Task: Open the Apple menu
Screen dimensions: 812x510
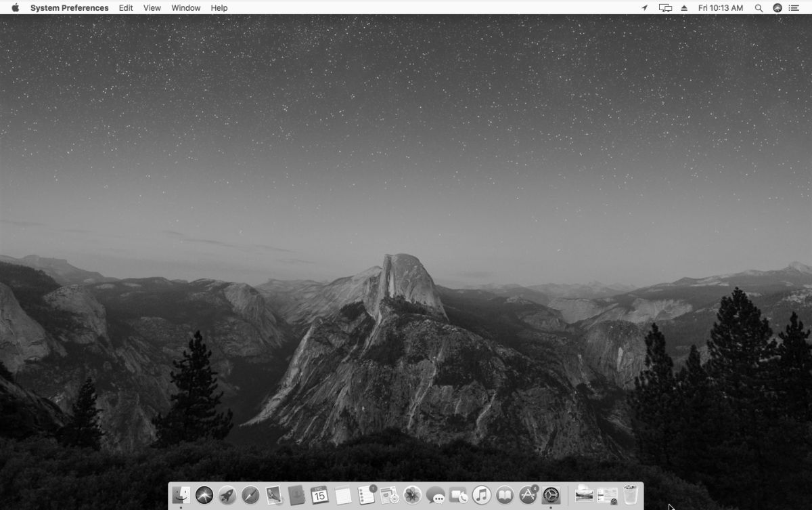Action: coord(15,7)
